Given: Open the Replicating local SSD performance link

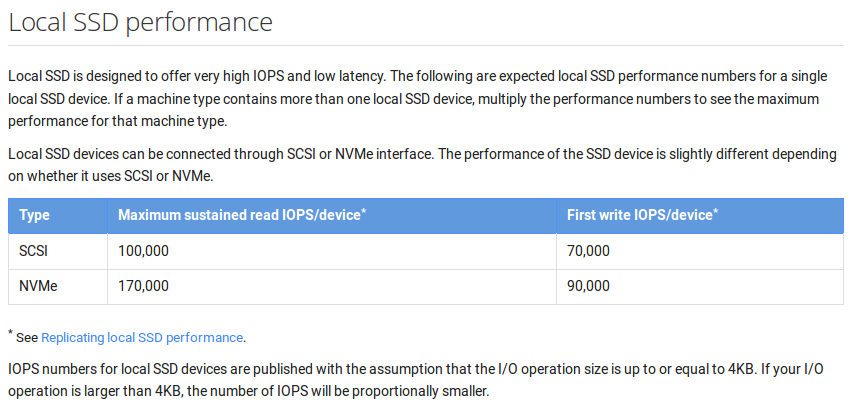Looking at the screenshot, I should pyautogui.click(x=142, y=338).
